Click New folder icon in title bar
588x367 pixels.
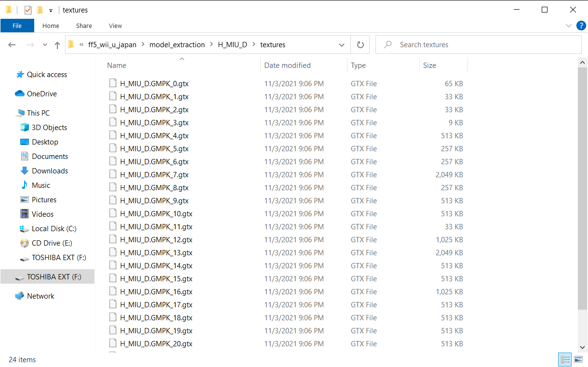click(x=40, y=10)
